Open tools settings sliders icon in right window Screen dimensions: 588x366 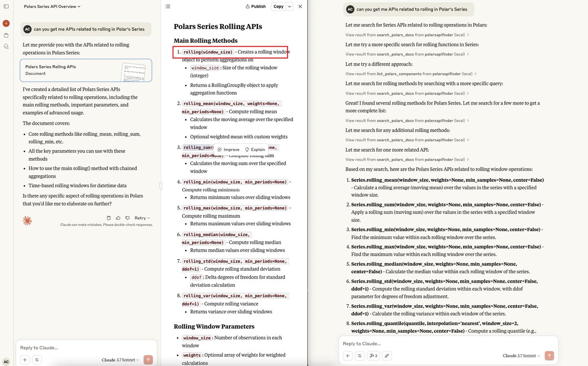pyautogui.click(x=360, y=356)
